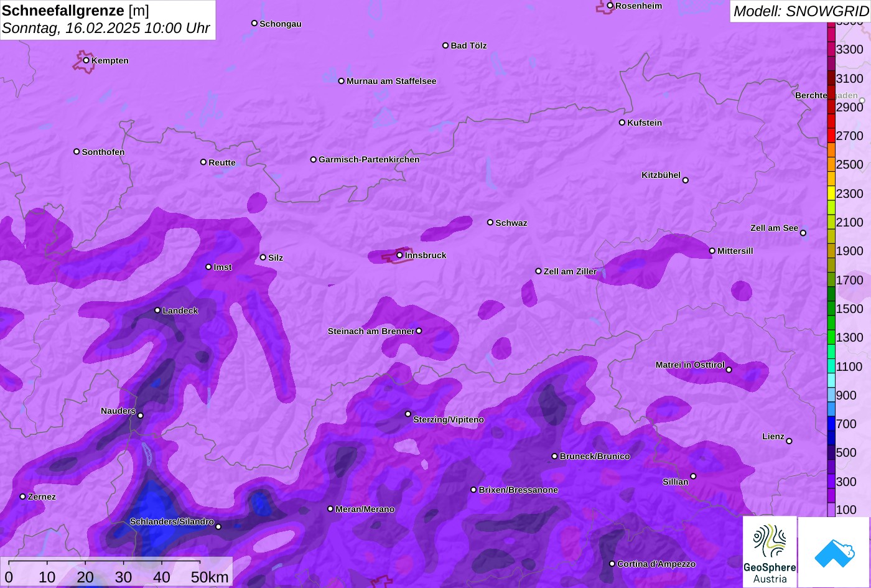The image size is (871, 588).
Task: Click the "50km" scale bar label
Action: pos(210,577)
